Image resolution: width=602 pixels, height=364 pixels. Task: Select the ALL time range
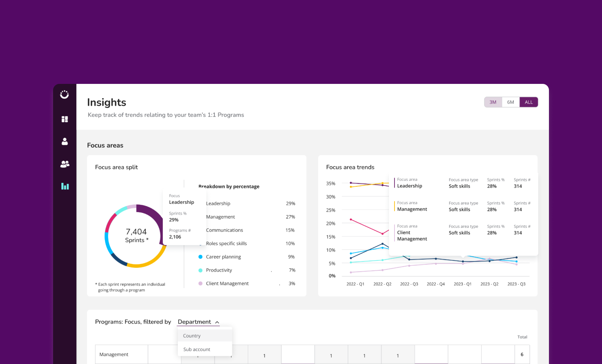click(x=529, y=102)
